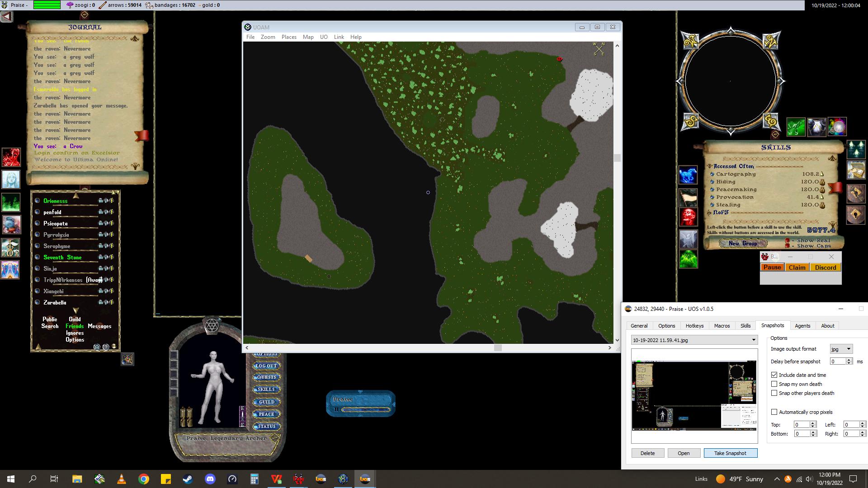
Task: Click the open treasure chest icon
Action: coord(856,170)
